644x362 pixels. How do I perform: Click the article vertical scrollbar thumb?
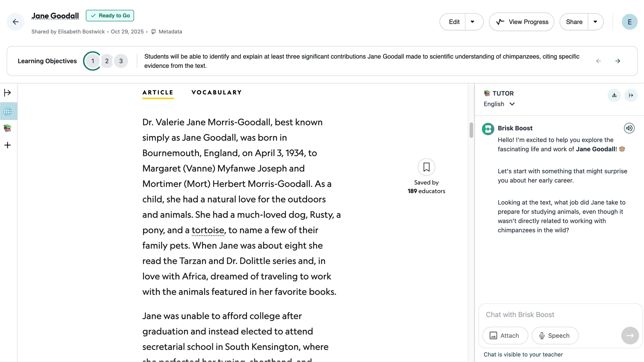(x=471, y=130)
